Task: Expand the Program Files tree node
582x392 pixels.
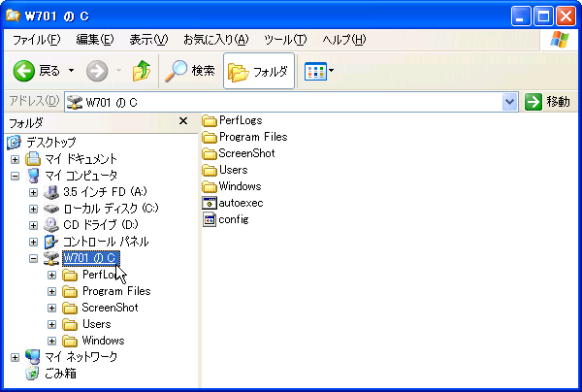Action: click(x=51, y=291)
